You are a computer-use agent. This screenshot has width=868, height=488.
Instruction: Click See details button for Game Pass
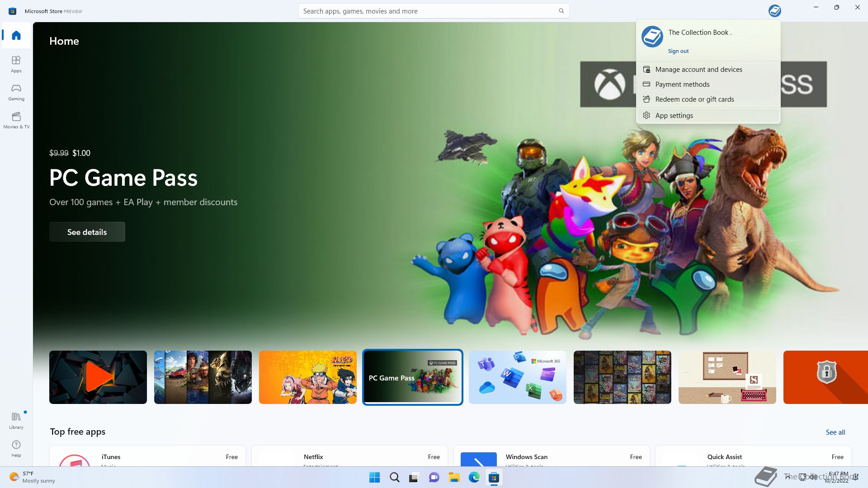pyautogui.click(x=87, y=232)
